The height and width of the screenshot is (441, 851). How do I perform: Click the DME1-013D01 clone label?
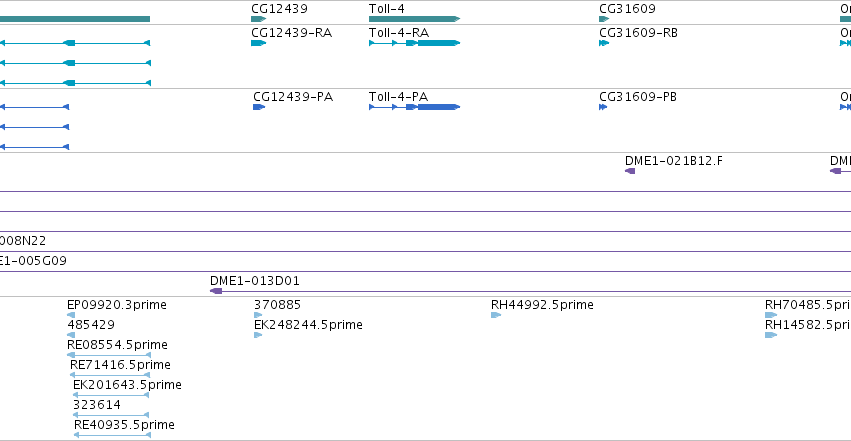click(255, 280)
